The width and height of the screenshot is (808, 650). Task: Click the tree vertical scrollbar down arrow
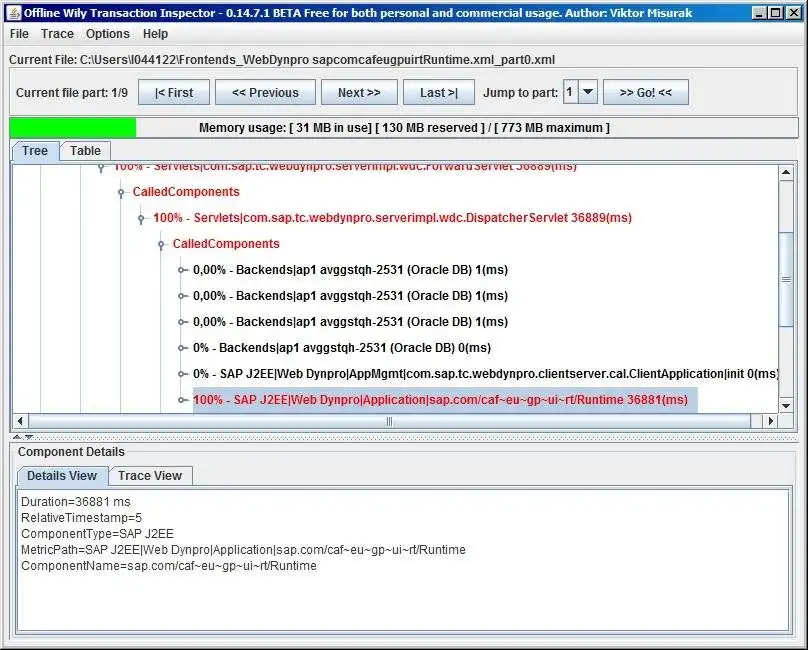point(786,406)
